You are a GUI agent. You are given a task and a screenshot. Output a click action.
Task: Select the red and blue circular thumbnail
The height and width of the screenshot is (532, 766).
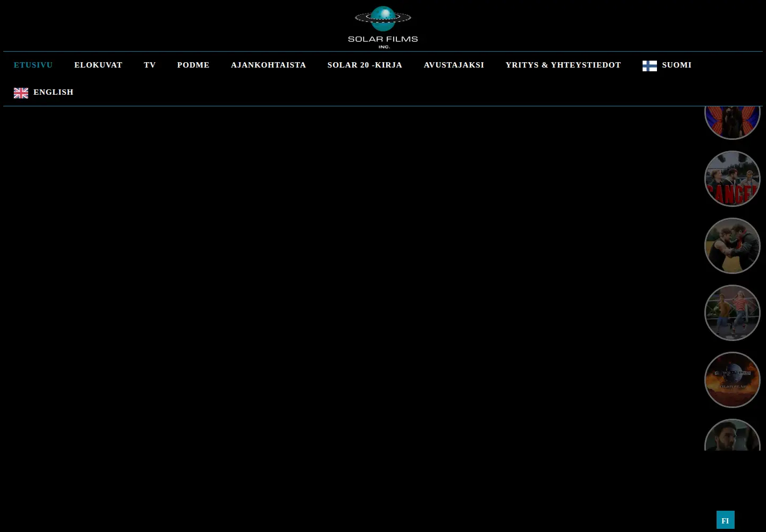tap(732, 122)
